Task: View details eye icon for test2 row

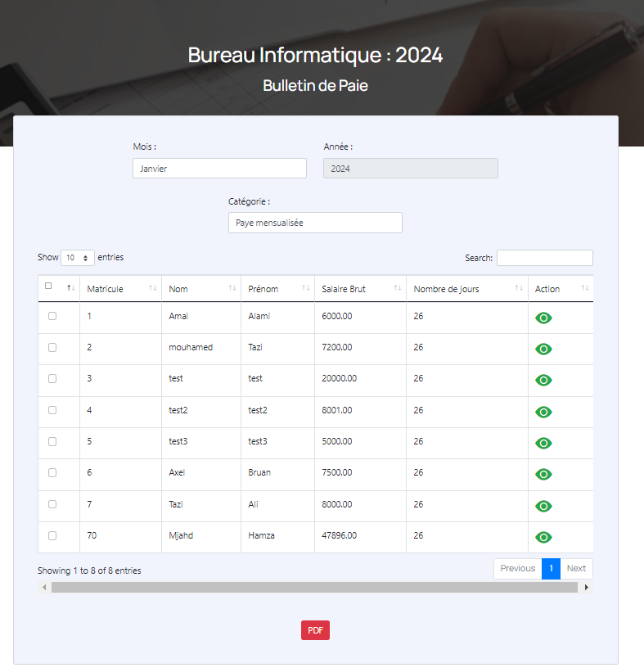Action: [543, 412]
